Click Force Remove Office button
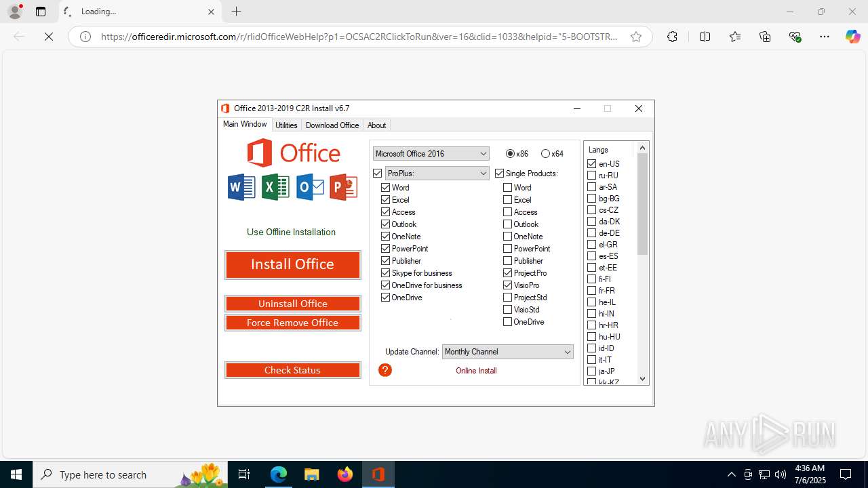This screenshot has width=868, height=488. click(x=292, y=323)
